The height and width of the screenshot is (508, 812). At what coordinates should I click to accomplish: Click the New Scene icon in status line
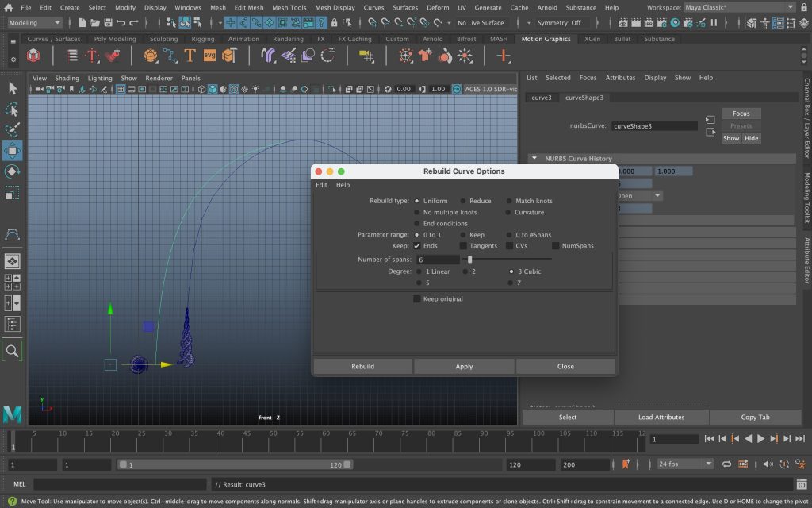pyautogui.click(x=82, y=23)
